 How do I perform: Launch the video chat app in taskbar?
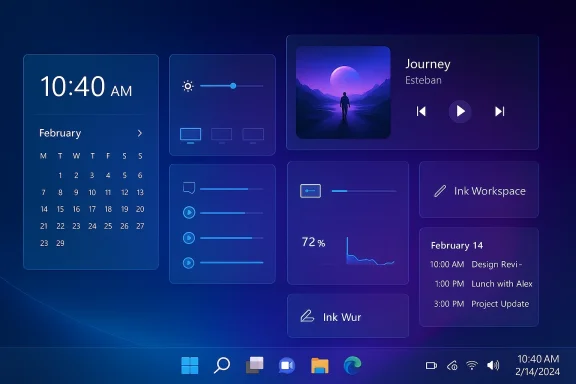pyautogui.click(x=287, y=366)
